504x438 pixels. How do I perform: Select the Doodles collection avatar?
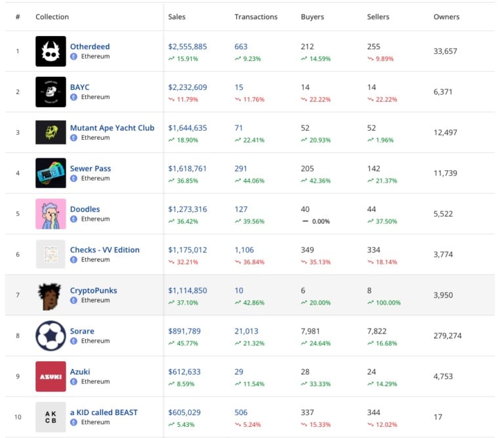51,214
